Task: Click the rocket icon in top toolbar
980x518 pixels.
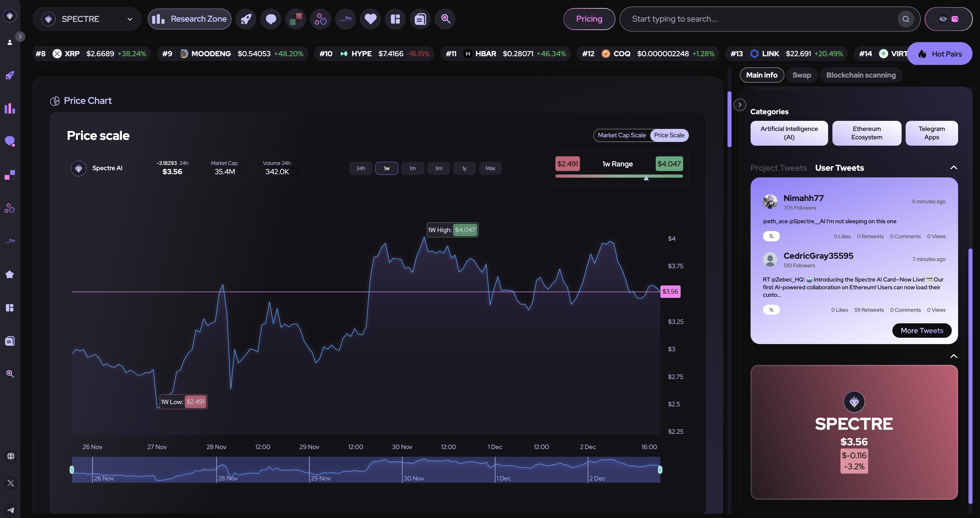Action: coord(246,19)
